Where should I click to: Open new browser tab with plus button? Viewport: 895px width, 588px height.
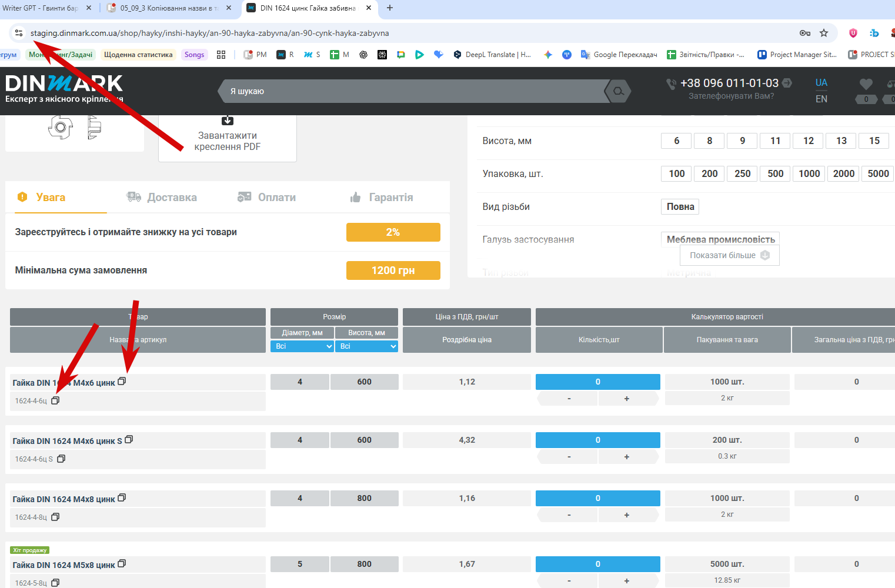390,8
